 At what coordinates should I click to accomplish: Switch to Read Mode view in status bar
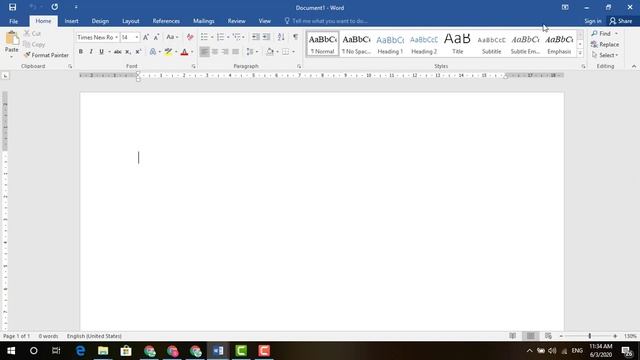pyautogui.click(x=513, y=336)
